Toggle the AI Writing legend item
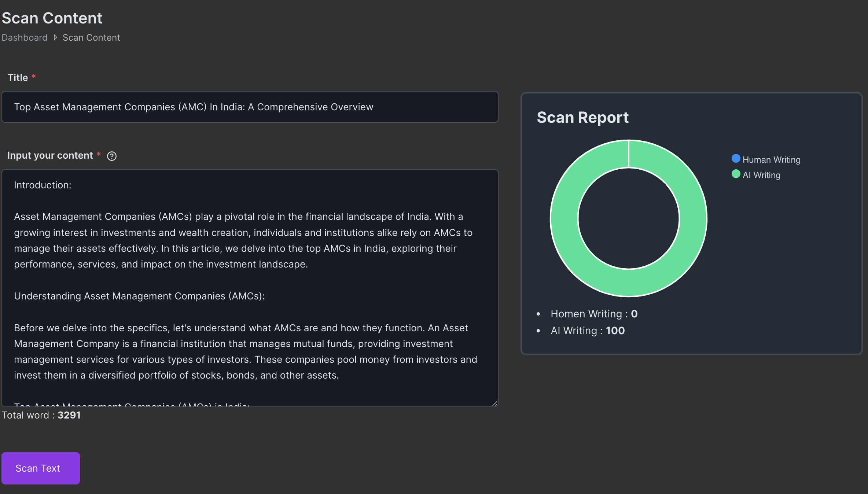The height and width of the screenshot is (494, 868). coord(756,175)
